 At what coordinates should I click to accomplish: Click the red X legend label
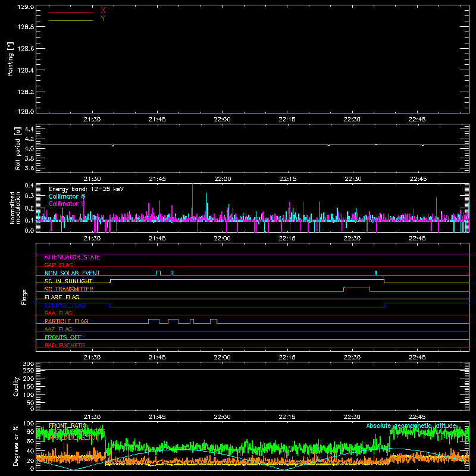pos(103,11)
